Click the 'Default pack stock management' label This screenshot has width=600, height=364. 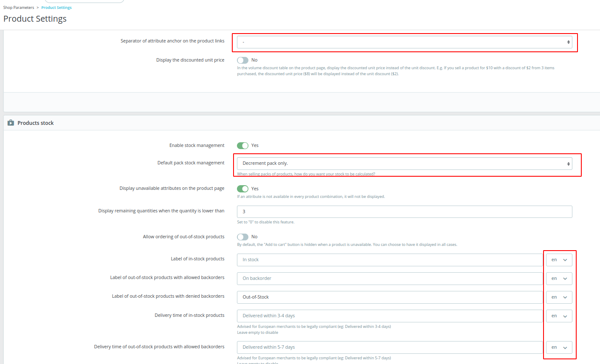pos(191,163)
